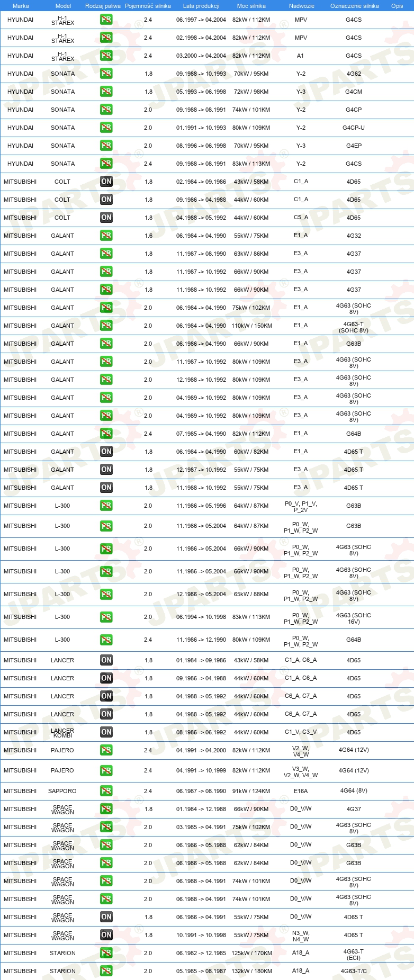Image resolution: width=414 pixels, height=980 pixels.
Task: Click petrol icon in Sonata 4G62 row
Action: 106,74
